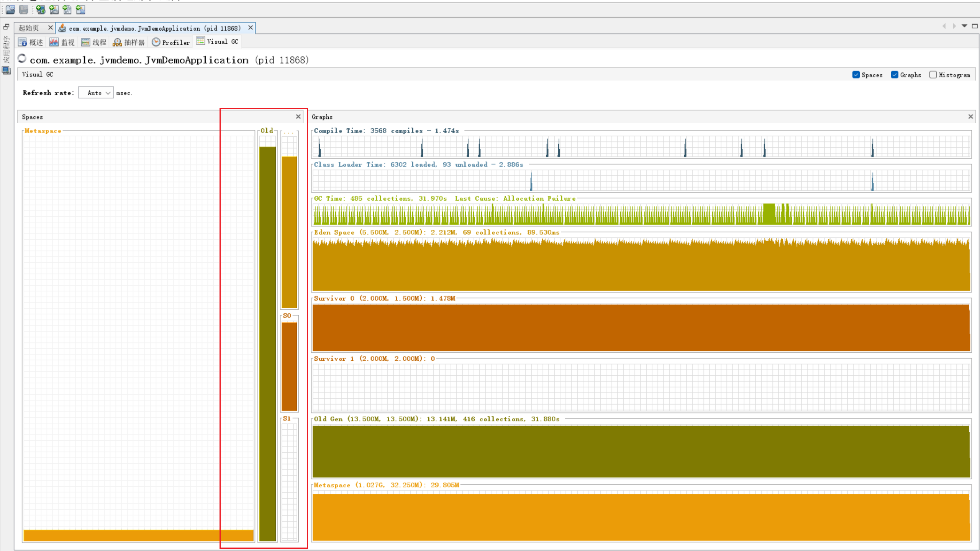Viewport: 980px width, 551px height.
Task: Select the Visual GC tab
Action: coord(218,41)
